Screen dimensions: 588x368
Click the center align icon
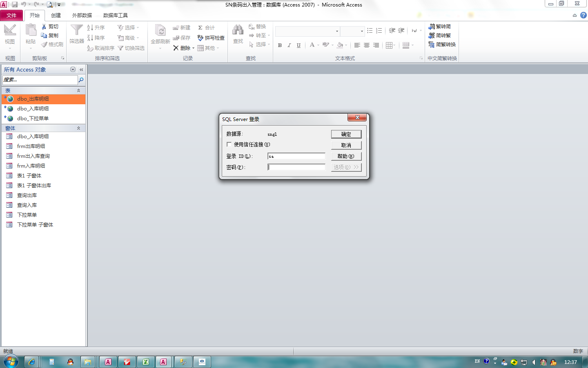tap(367, 45)
